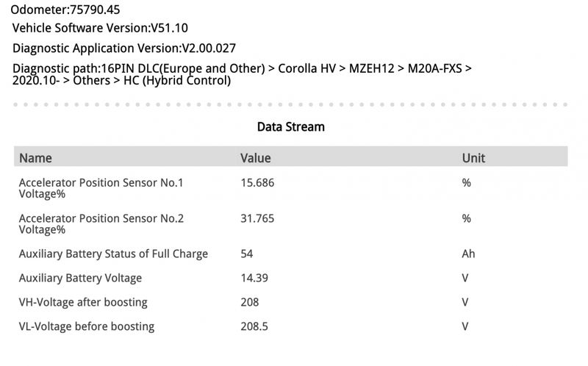Click the 54 Ah value
588x366 pixels.
[x=247, y=254]
